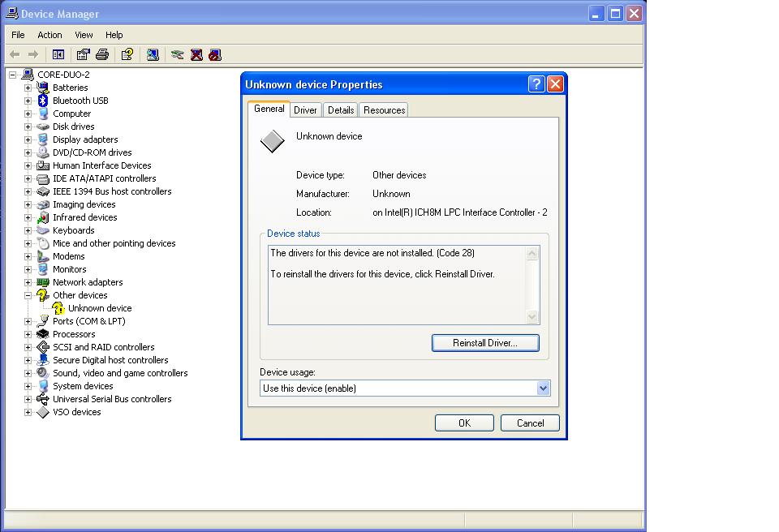Select the Processors category icon
779x532 pixels.
pyautogui.click(x=43, y=334)
